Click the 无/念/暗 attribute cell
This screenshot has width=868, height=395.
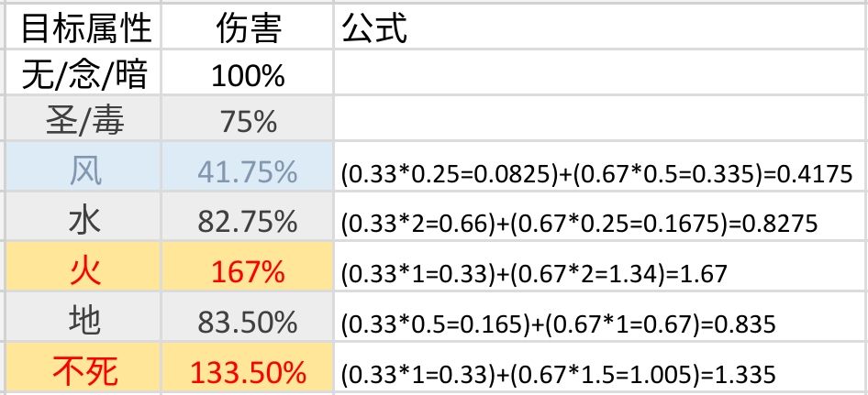pyautogui.click(x=85, y=73)
